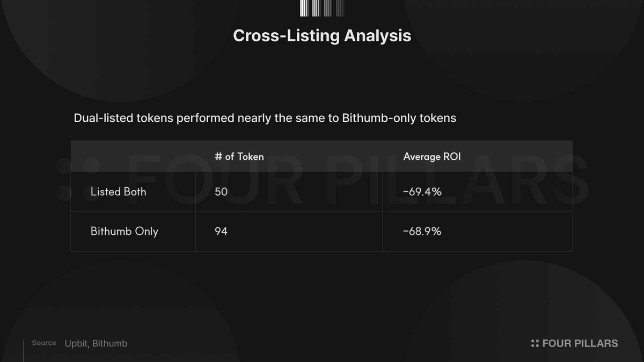Image resolution: width=644 pixels, height=362 pixels.
Task: Click the Cross-Listing Analysis title
Action: (x=322, y=36)
